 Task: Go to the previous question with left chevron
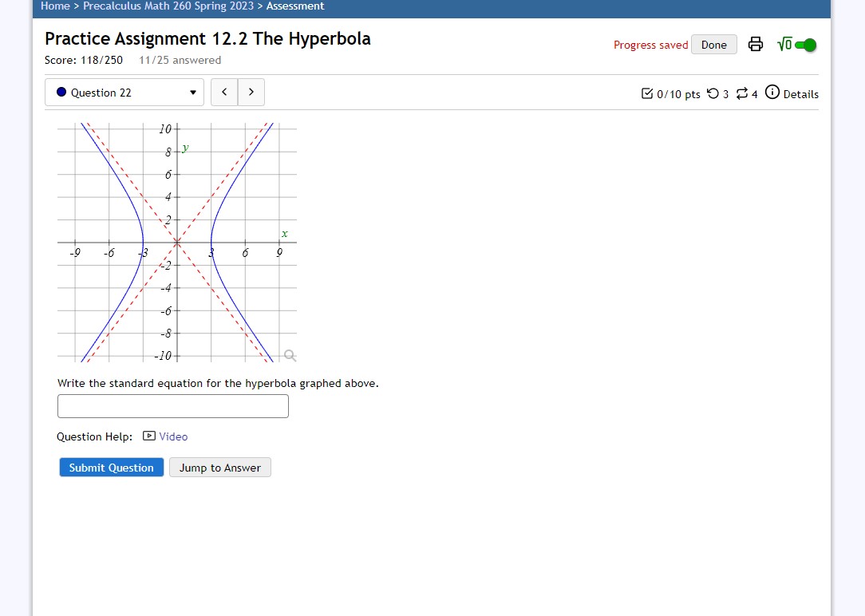224,92
